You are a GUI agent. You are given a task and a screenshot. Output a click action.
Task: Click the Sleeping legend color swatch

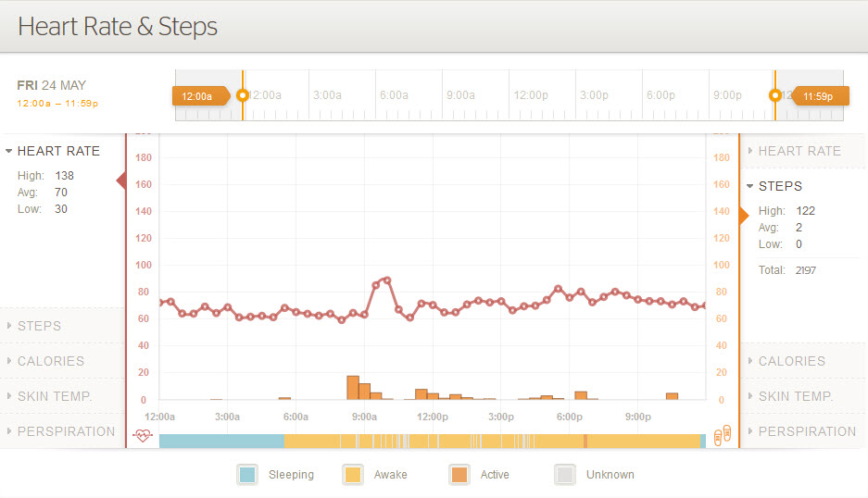click(x=246, y=475)
